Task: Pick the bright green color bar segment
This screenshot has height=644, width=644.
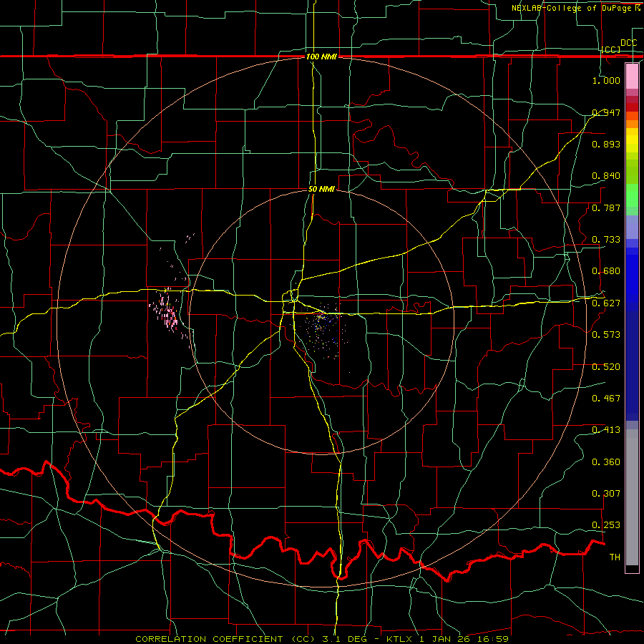Action: click(x=632, y=195)
